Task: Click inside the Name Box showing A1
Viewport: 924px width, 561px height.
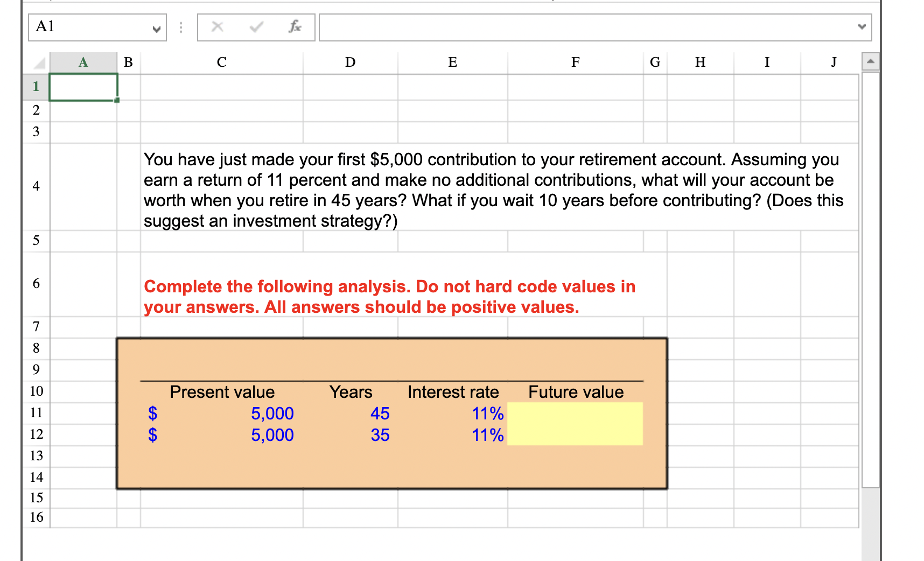Action: point(86,27)
